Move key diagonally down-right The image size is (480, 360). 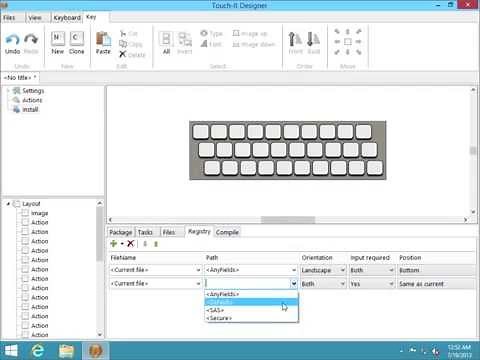(358, 52)
